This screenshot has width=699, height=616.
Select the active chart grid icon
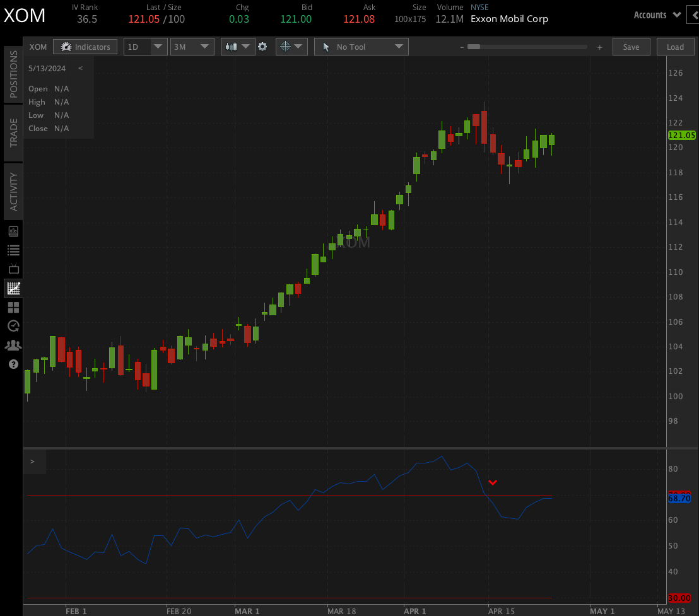click(x=13, y=289)
